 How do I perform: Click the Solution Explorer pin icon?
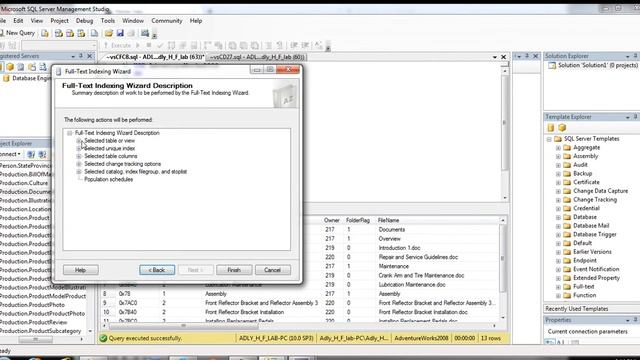[x=636, y=56]
